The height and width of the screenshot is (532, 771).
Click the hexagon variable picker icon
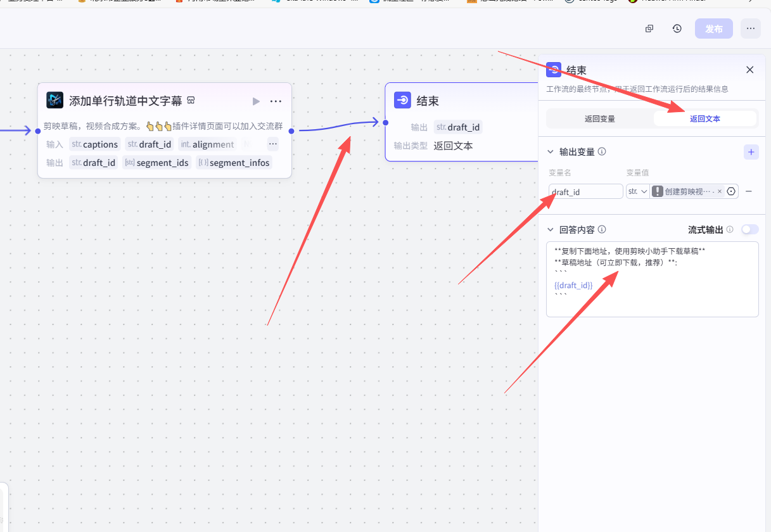(731, 191)
